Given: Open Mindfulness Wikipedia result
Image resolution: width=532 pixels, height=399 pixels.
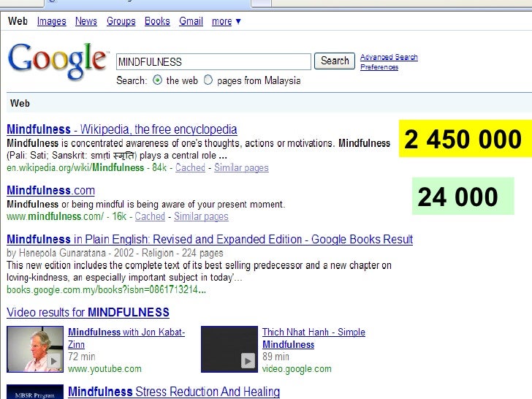Looking at the screenshot, I should point(122,129).
